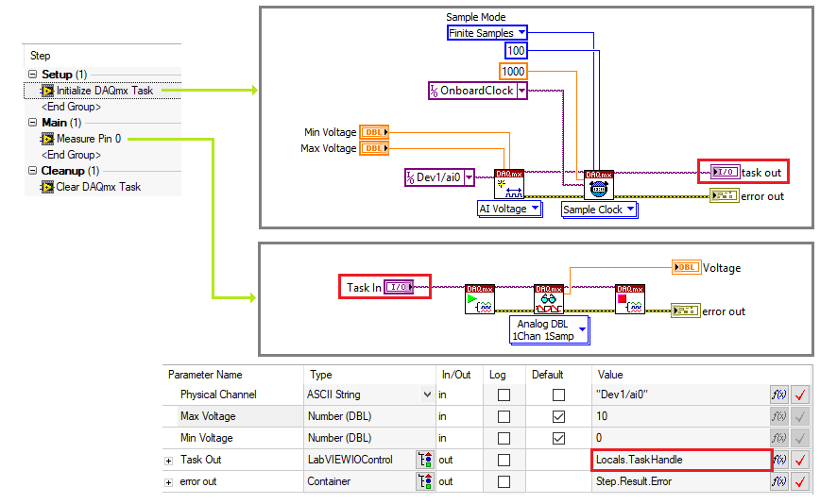Click the DAQmx Read VI glasses icon
Viewport: 820px width, 504px height.
[548, 299]
